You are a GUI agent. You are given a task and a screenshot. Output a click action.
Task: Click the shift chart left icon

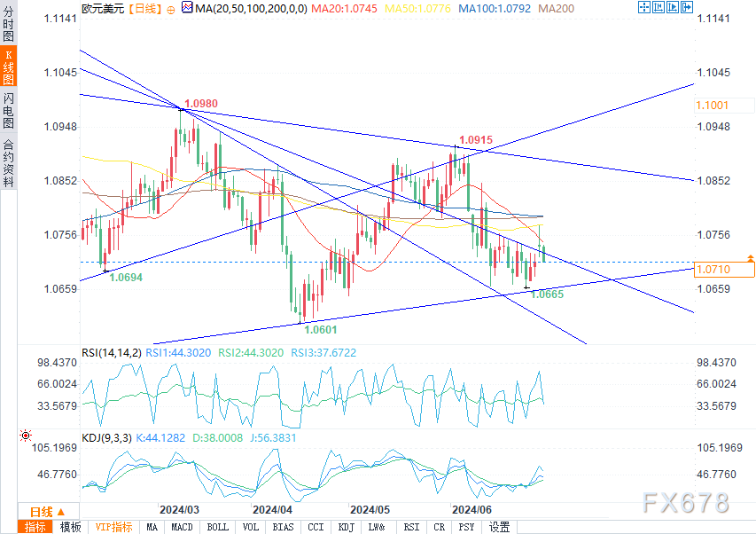point(659,7)
